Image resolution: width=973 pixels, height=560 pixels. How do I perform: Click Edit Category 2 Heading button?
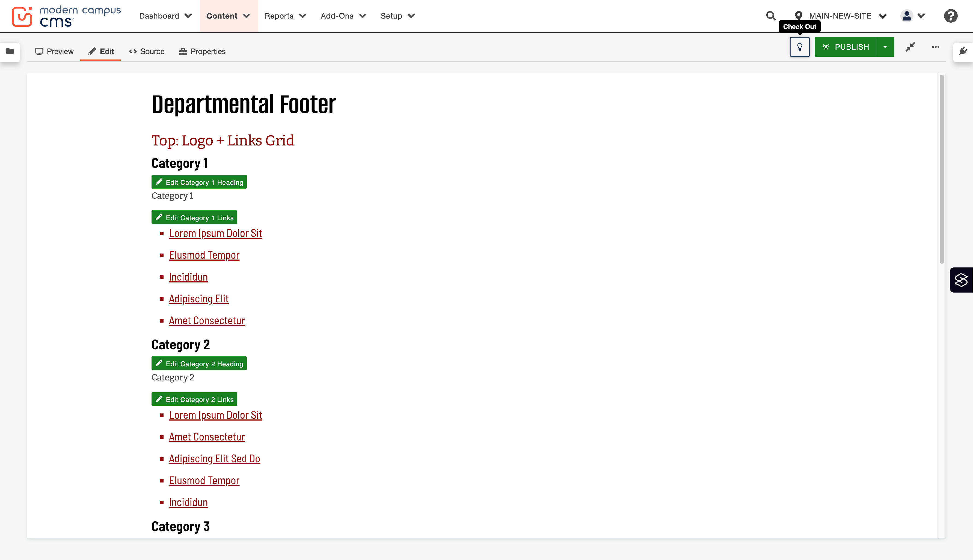click(199, 364)
